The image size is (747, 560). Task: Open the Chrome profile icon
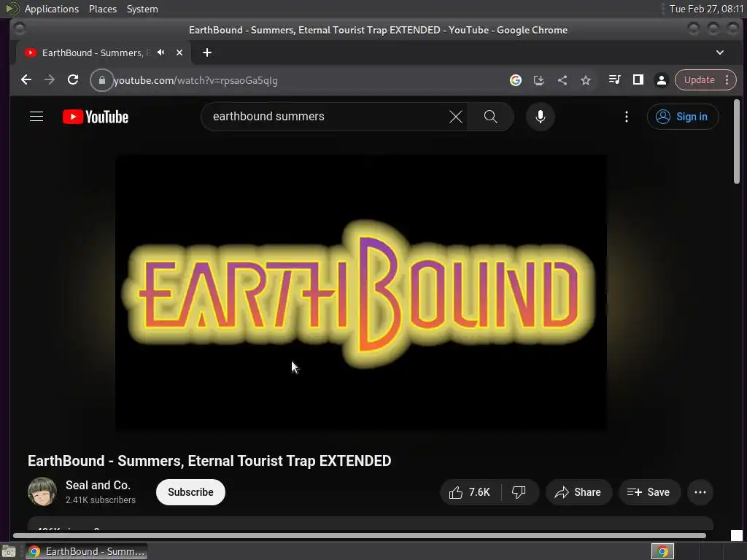pyautogui.click(x=661, y=80)
